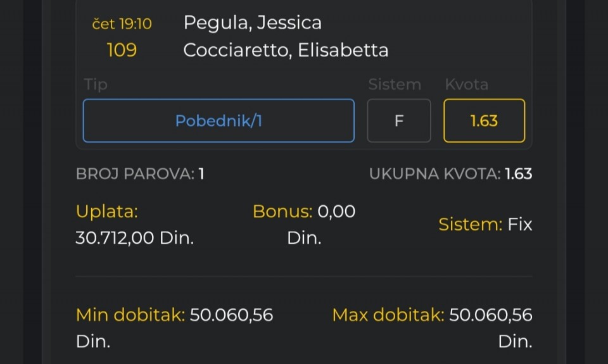This screenshot has height=364, width=608.
Task: Click the Sistem column label above F
Action: click(x=394, y=85)
